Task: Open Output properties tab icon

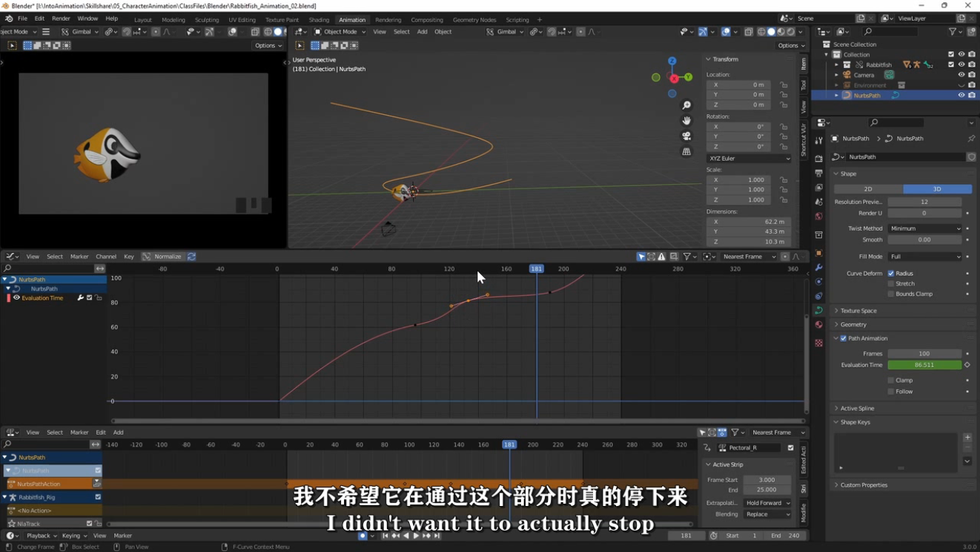Action: pos(818,172)
